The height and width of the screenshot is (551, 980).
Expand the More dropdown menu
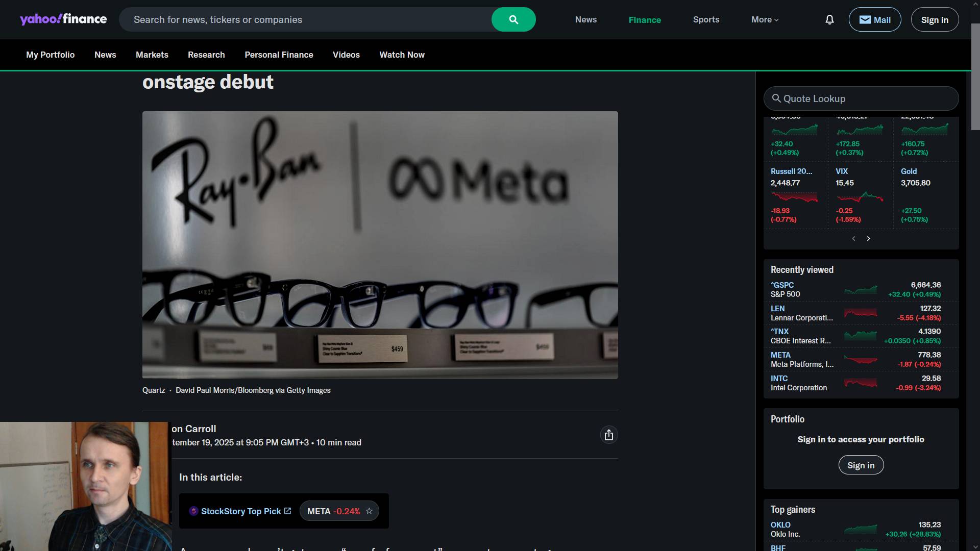coord(765,20)
